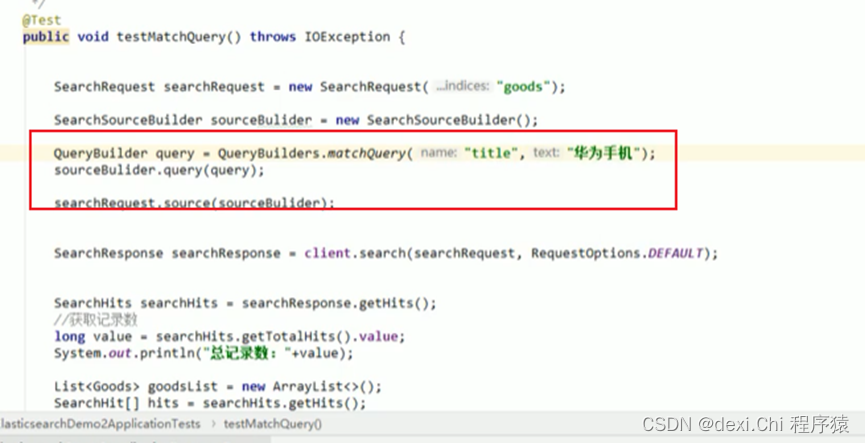This screenshot has height=443, width=865.
Task: Click SearchHit[] hits declaration
Action: click(116, 403)
